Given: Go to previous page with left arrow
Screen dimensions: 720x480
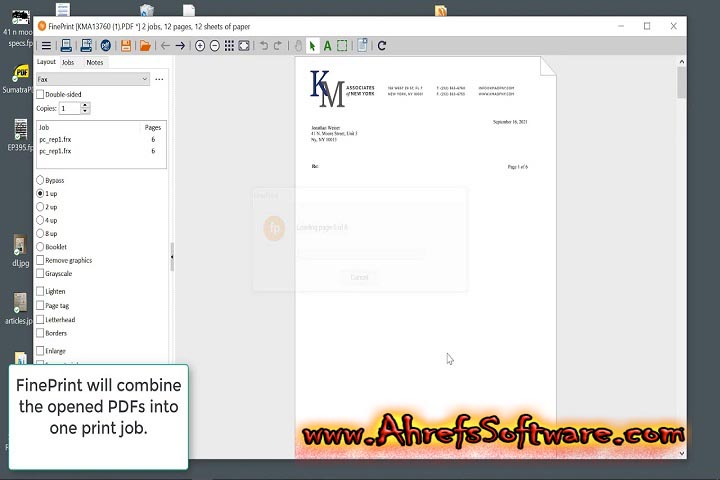Looking at the screenshot, I should point(165,45).
